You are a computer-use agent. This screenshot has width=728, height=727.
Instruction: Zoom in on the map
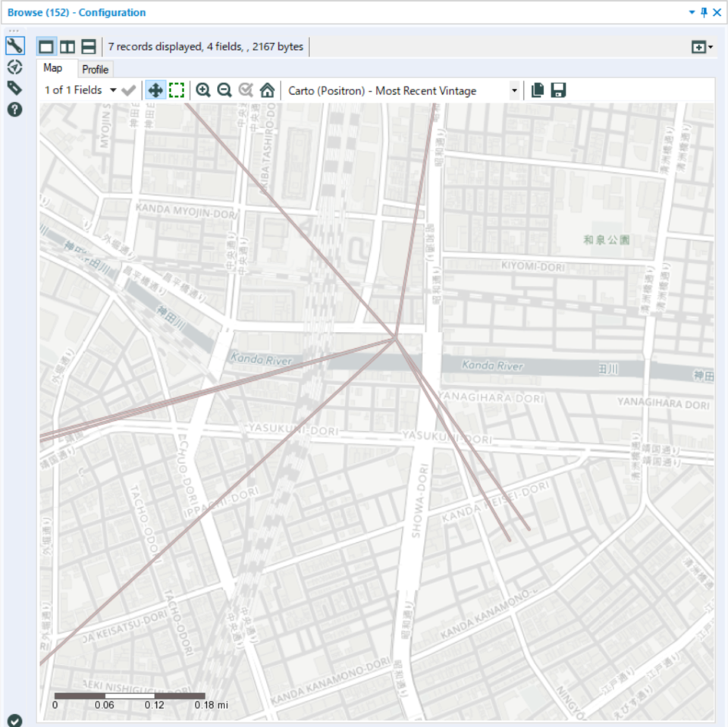point(203,90)
